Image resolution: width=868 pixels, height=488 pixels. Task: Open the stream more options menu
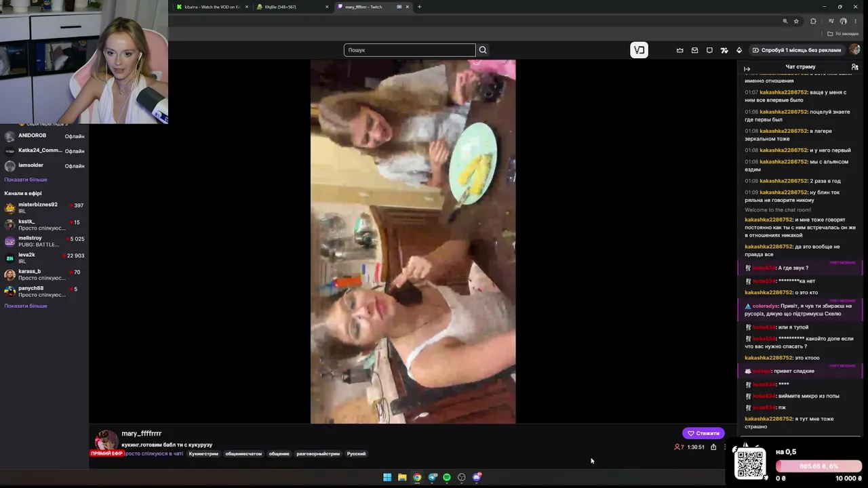725,447
